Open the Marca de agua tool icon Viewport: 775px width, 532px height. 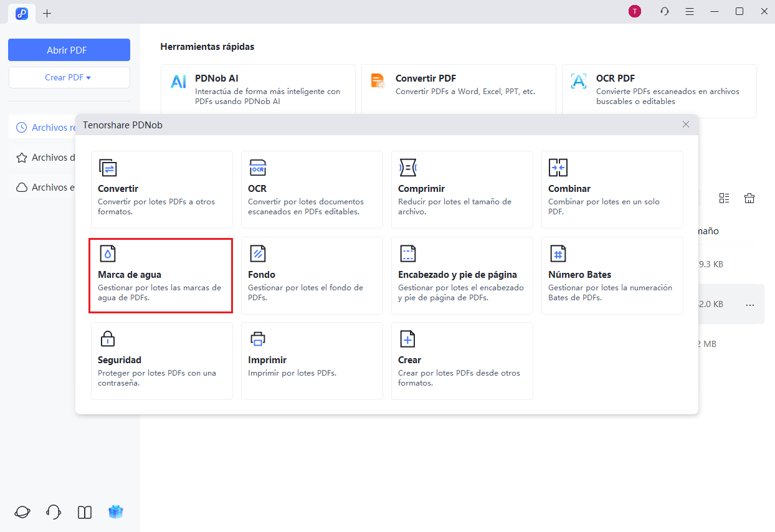pos(108,254)
